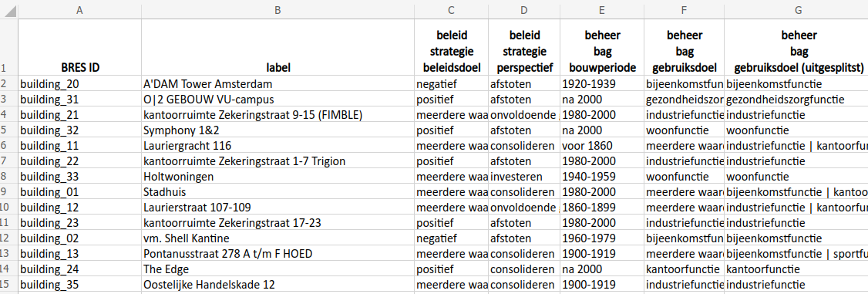
Task: Select the gezondheidszorgfunctie cell in column G
Action: [x=796, y=100]
